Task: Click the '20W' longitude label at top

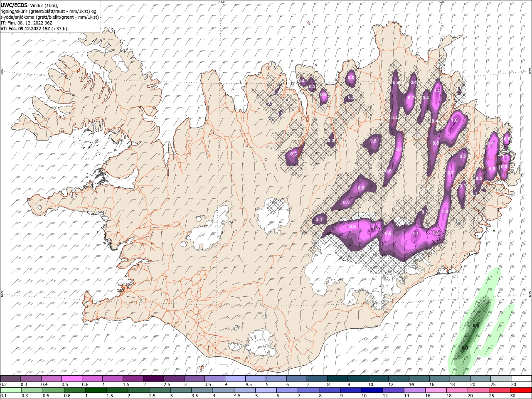Action: point(222,2)
